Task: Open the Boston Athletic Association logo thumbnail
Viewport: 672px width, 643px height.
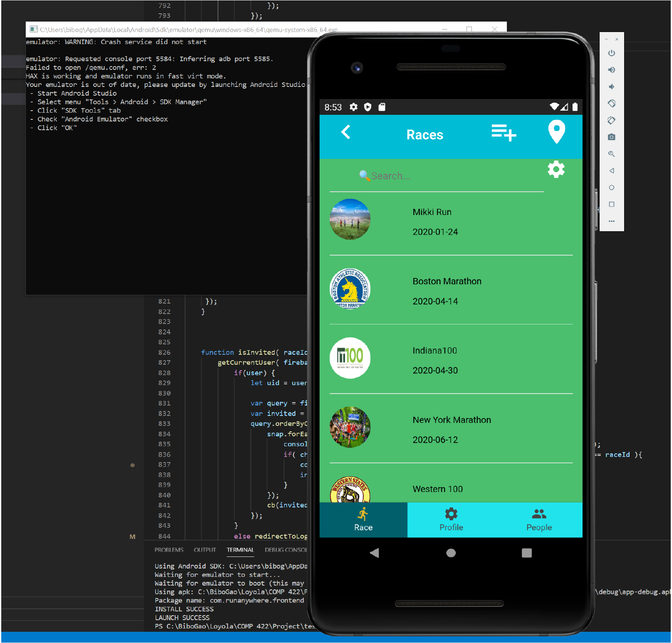Action: (x=350, y=289)
